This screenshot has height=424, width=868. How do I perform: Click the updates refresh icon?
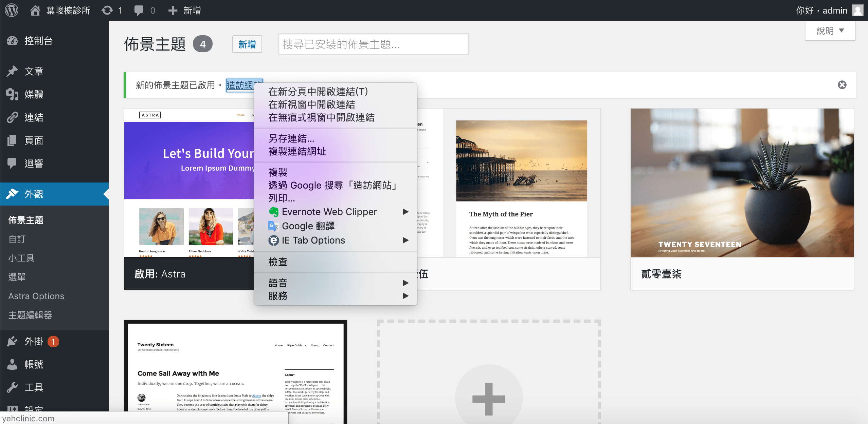(107, 10)
